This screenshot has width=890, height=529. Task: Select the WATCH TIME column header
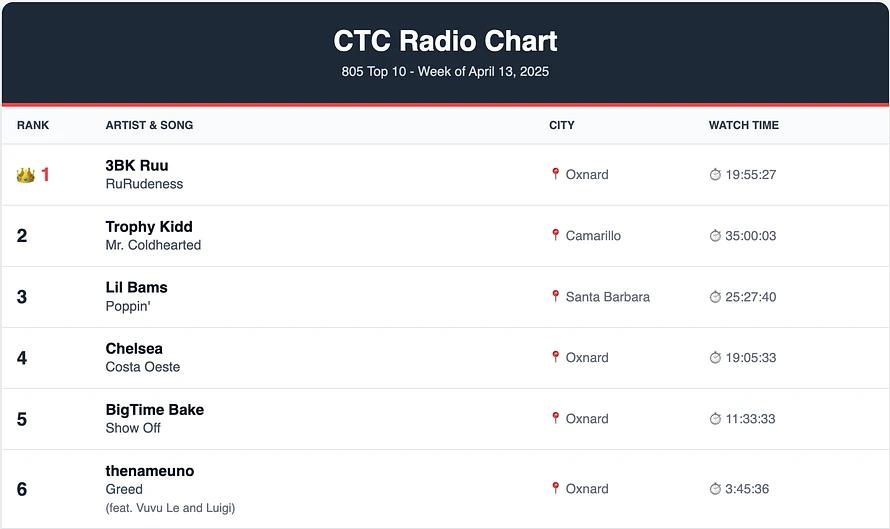coord(744,125)
